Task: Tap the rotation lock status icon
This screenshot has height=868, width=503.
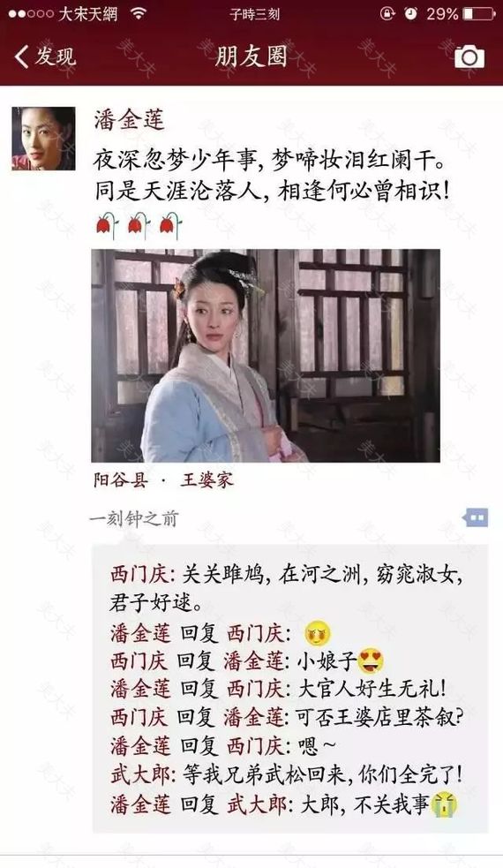Action: point(387,14)
